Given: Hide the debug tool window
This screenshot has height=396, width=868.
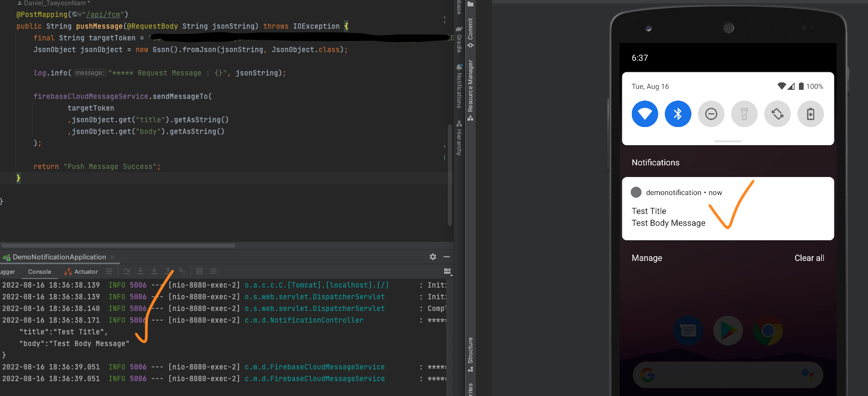Looking at the screenshot, I should (447, 257).
